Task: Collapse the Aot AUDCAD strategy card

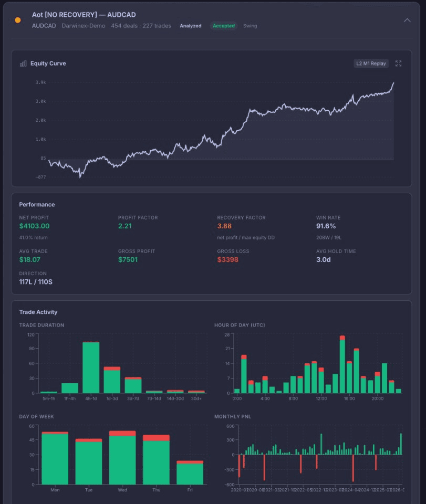Action: tap(407, 20)
